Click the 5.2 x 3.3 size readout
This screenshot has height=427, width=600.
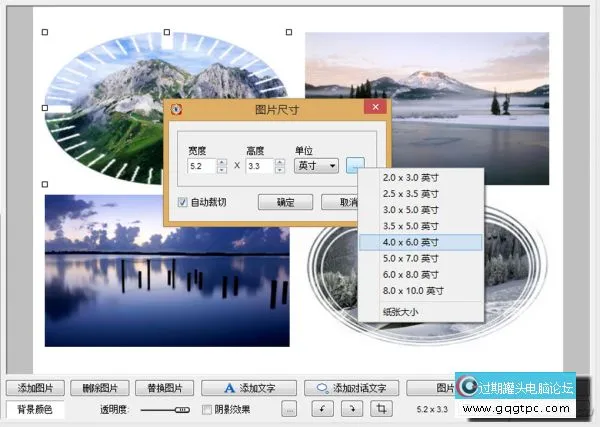point(432,409)
